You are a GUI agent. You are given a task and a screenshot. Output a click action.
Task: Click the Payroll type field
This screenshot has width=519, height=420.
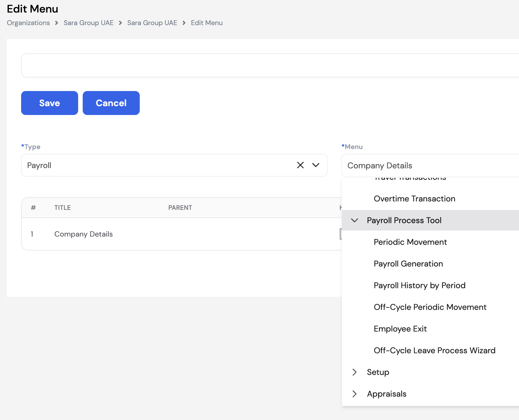pyautogui.click(x=174, y=165)
